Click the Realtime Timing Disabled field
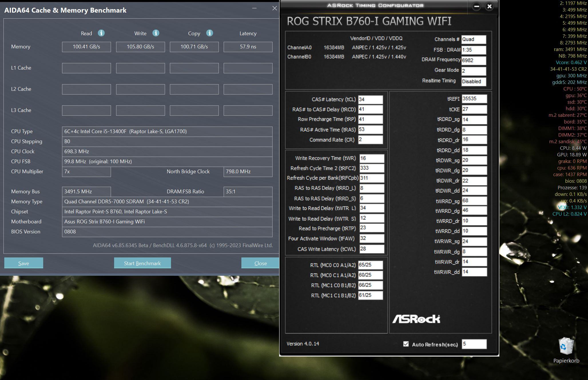Image resolution: width=588 pixels, height=380 pixels. (474, 81)
